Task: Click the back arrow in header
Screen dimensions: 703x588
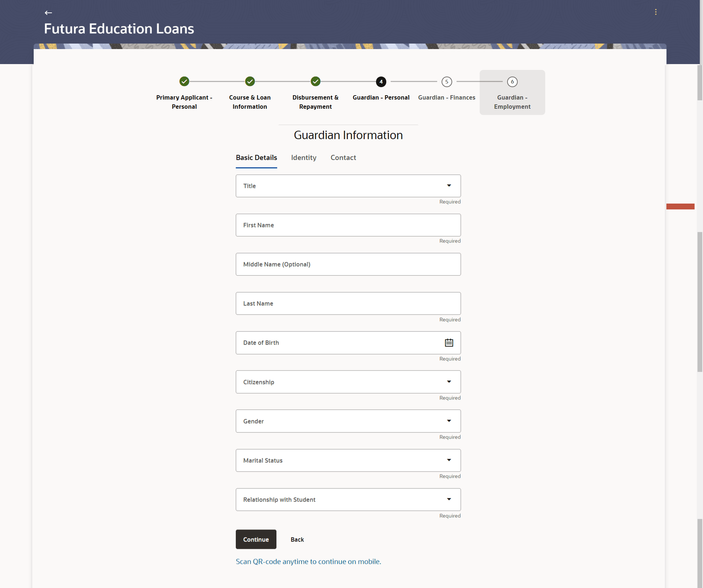Action: click(x=48, y=13)
